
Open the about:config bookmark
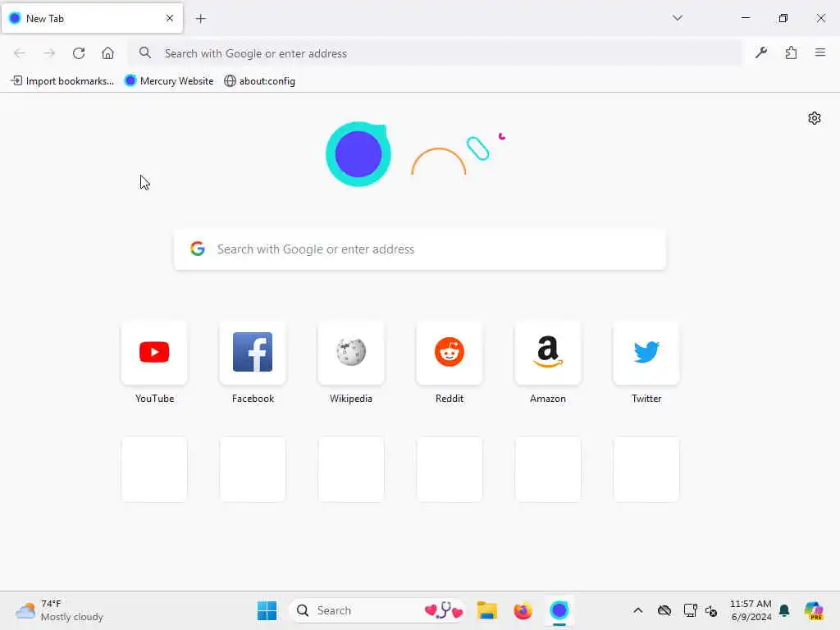click(260, 81)
